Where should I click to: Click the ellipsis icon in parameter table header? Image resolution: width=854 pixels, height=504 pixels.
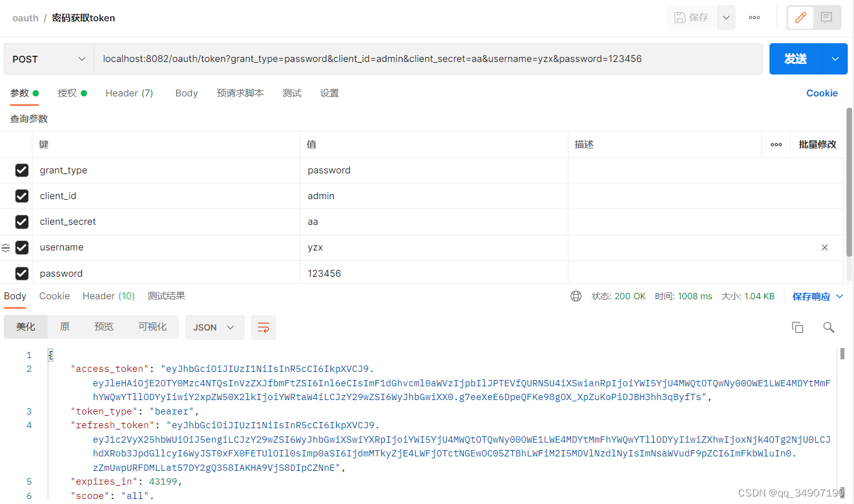click(776, 144)
